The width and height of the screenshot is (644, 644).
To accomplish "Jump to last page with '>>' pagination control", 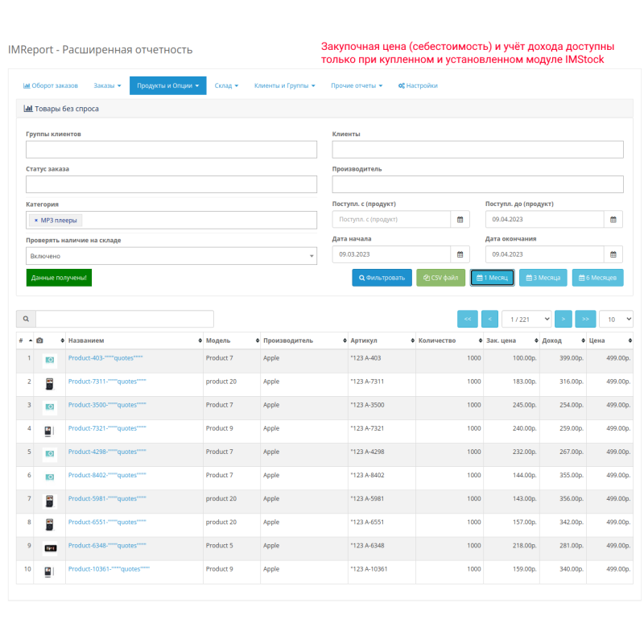I will [585, 319].
